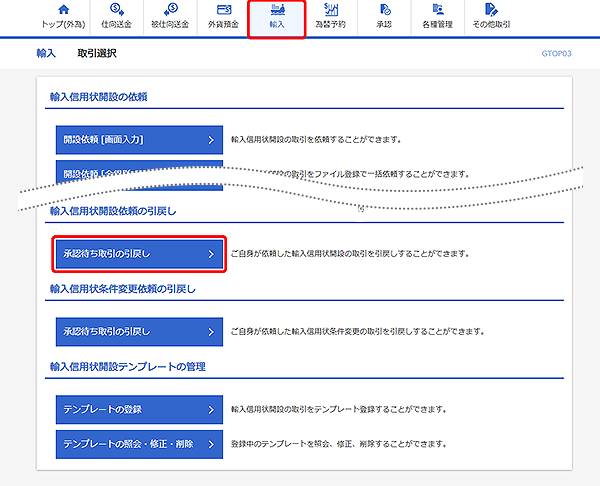The width and height of the screenshot is (600, 486).
Task: Click the 輸入信用状開設テンプレートの管理 heading
Action: pyautogui.click(x=128, y=367)
